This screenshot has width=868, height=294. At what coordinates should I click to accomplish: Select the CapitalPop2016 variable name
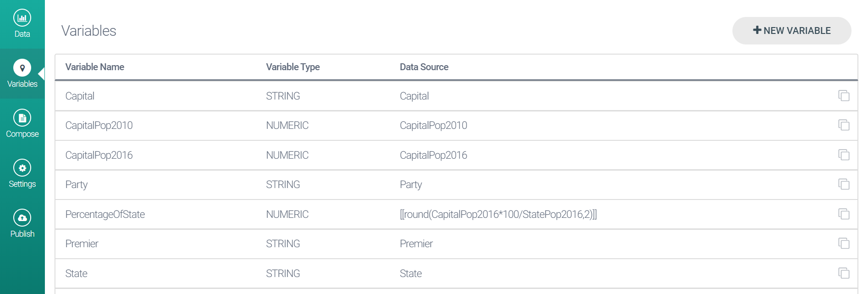pos(99,155)
